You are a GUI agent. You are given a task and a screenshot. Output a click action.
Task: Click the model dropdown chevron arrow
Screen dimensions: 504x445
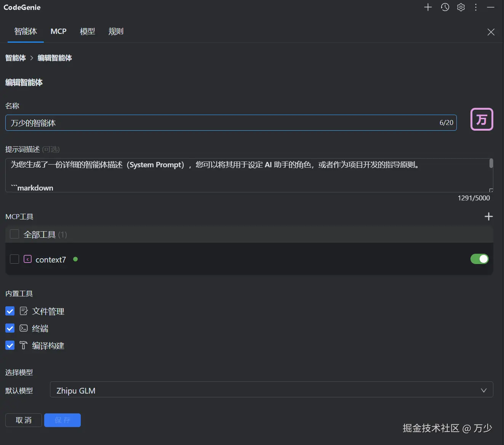click(x=484, y=390)
